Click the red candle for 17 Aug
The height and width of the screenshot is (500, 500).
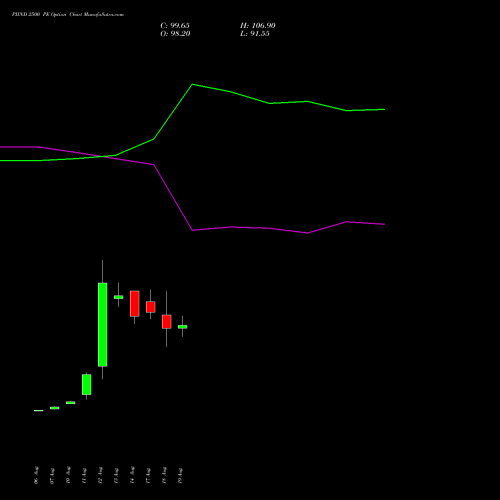151,307
